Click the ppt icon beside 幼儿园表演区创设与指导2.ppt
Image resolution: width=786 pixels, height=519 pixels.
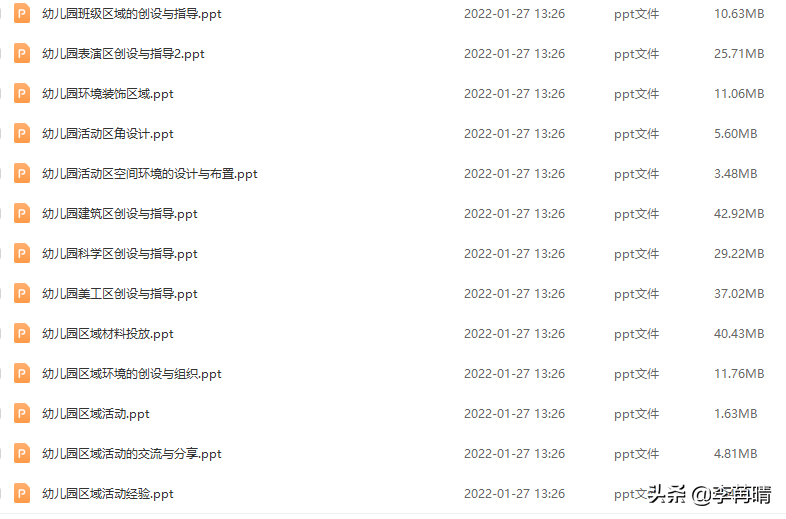22,54
